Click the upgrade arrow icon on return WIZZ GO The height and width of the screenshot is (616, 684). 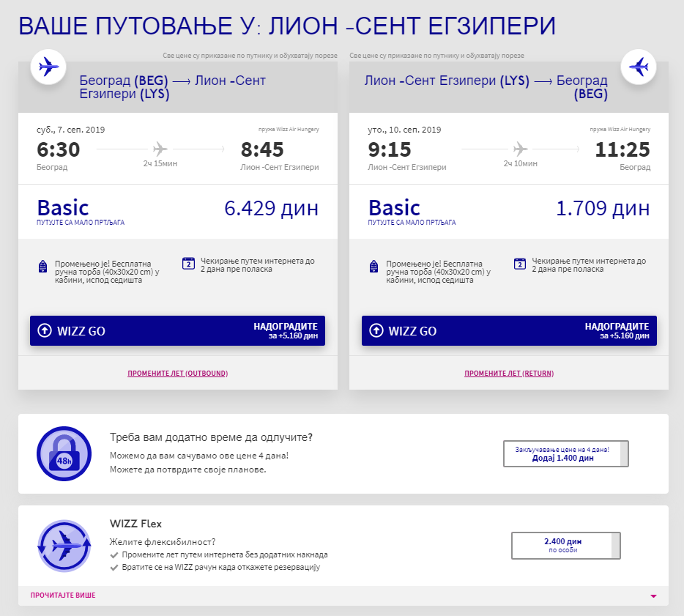click(376, 330)
